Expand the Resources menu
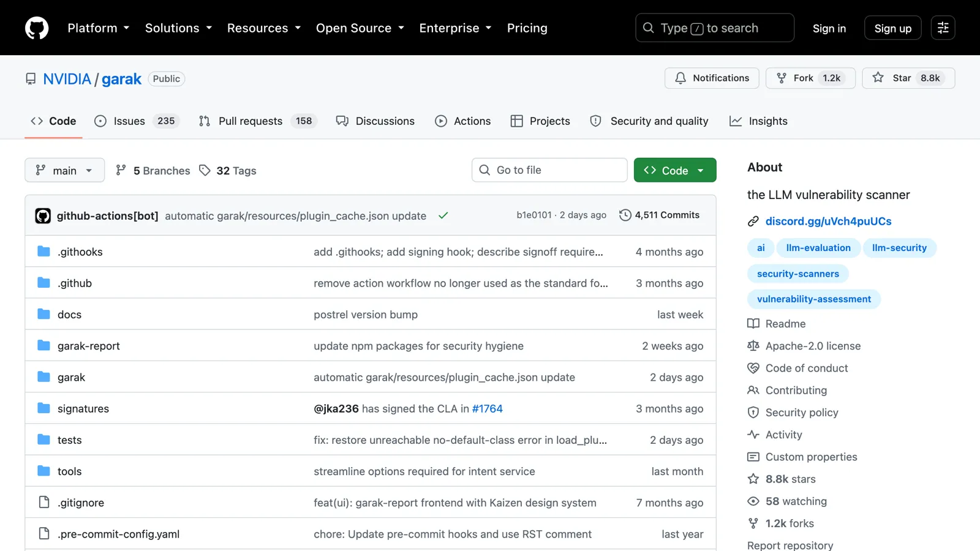 [264, 28]
